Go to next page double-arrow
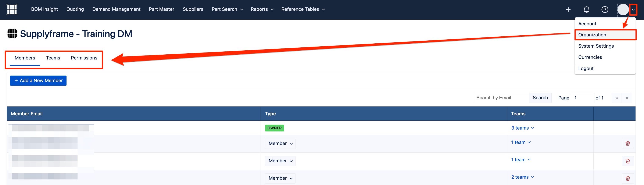Screen dimensions: 644x185 [627, 98]
